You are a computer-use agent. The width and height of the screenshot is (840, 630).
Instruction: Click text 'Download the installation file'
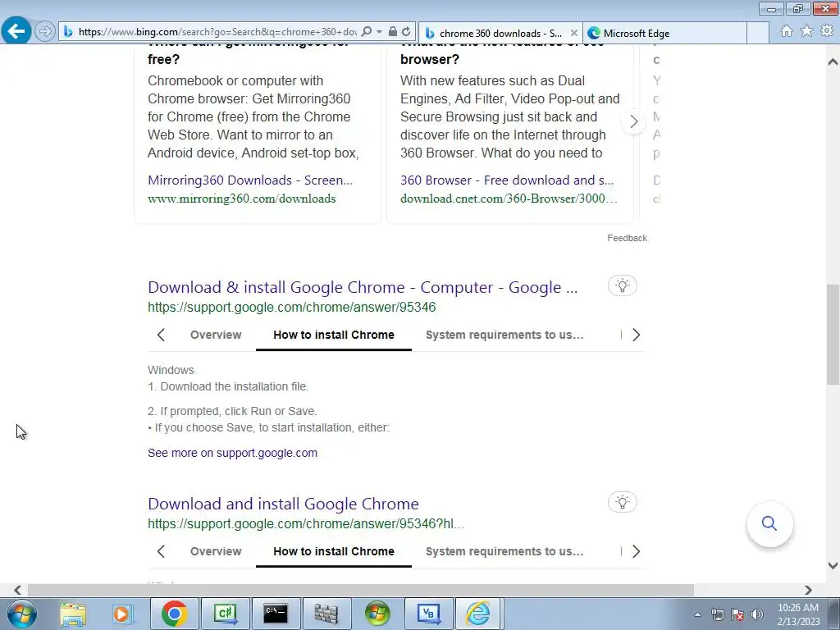click(x=234, y=386)
